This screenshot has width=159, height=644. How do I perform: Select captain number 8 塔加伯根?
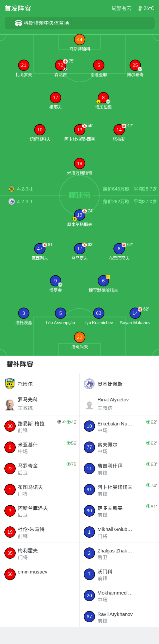(103, 98)
